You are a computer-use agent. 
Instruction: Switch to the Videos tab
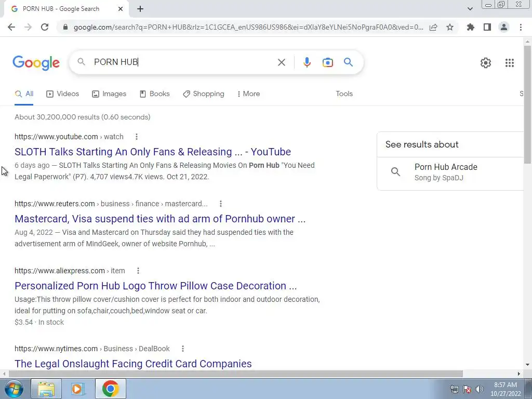pyautogui.click(x=63, y=94)
